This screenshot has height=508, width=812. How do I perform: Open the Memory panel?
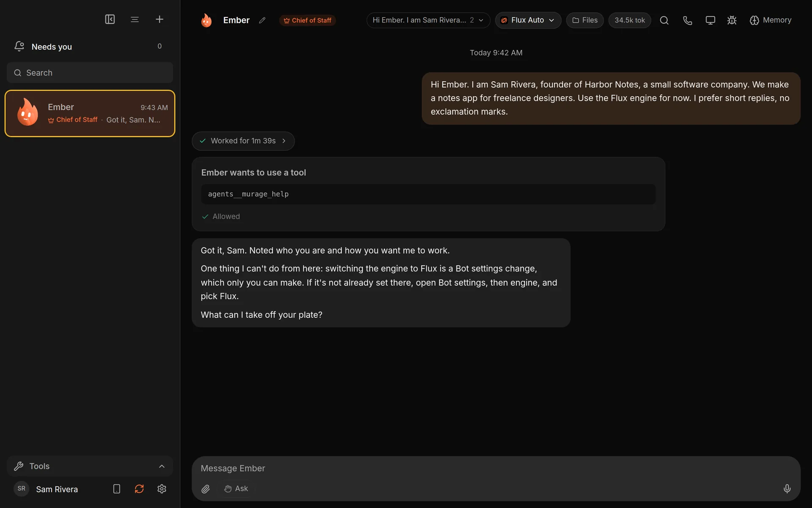click(771, 20)
